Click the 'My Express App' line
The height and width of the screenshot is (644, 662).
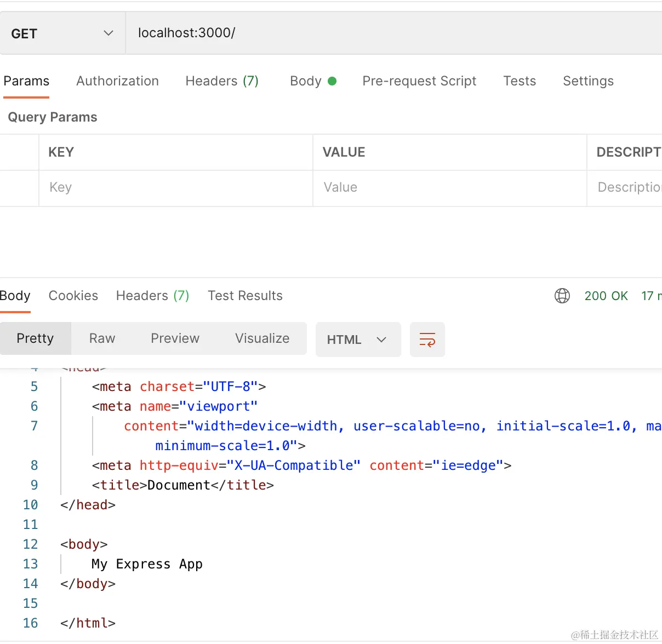click(x=147, y=564)
